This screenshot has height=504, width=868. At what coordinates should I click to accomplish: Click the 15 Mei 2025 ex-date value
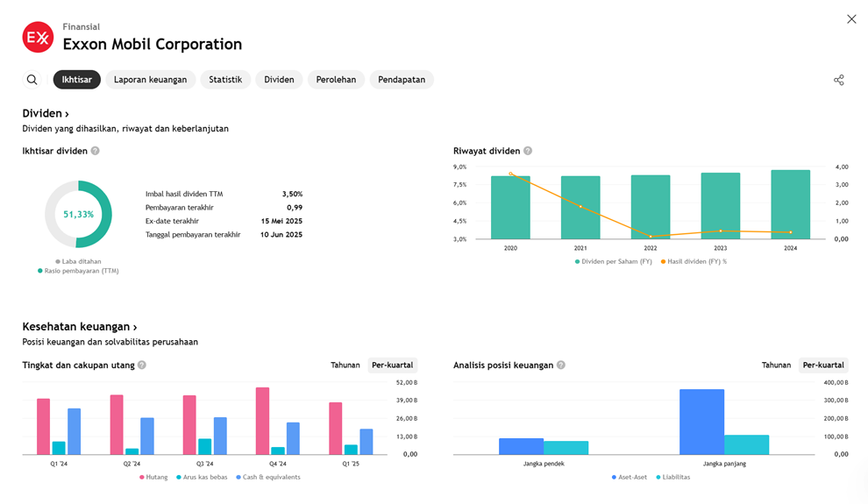[281, 221]
